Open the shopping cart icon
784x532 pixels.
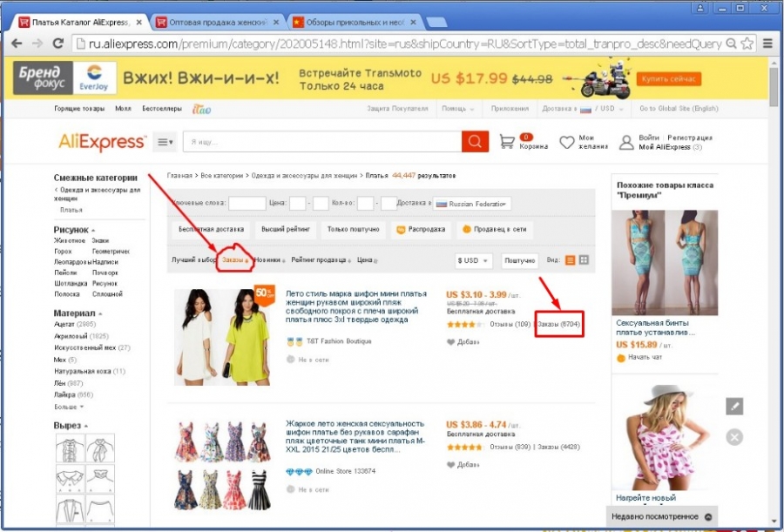click(x=507, y=142)
